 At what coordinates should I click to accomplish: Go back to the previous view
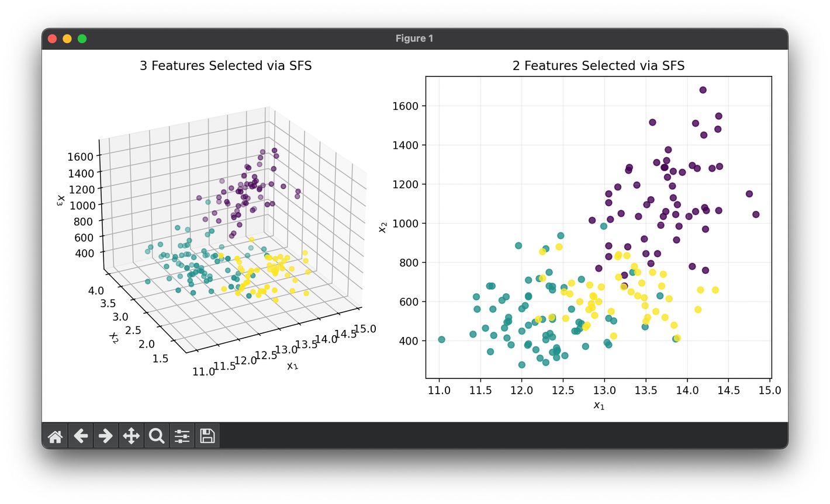tap(81, 436)
